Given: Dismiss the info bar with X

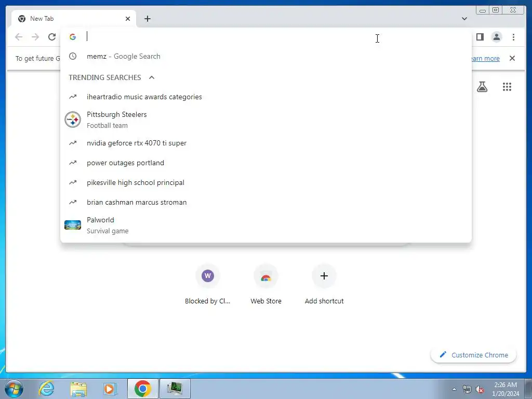Looking at the screenshot, I should tap(512, 58).
